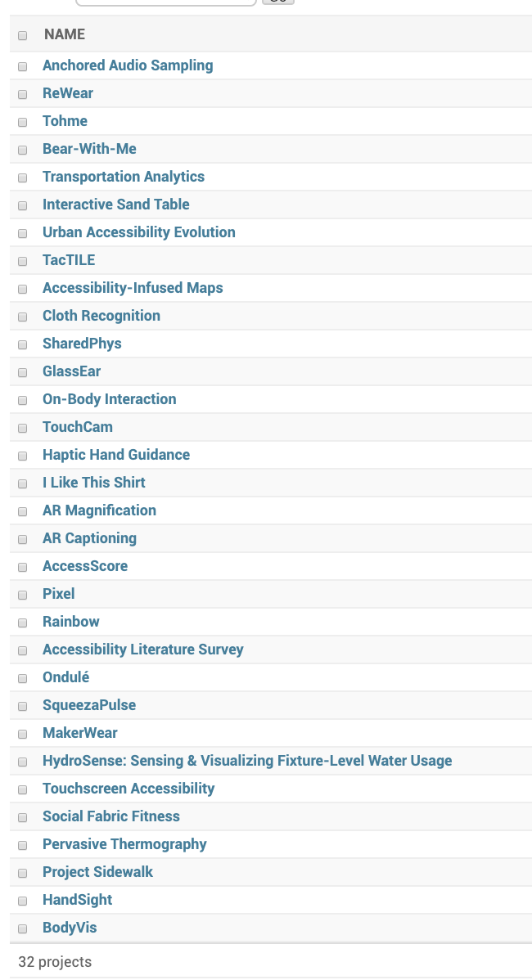Tick the MakerWear checkbox
The image size is (532, 980).
(x=22, y=734)
